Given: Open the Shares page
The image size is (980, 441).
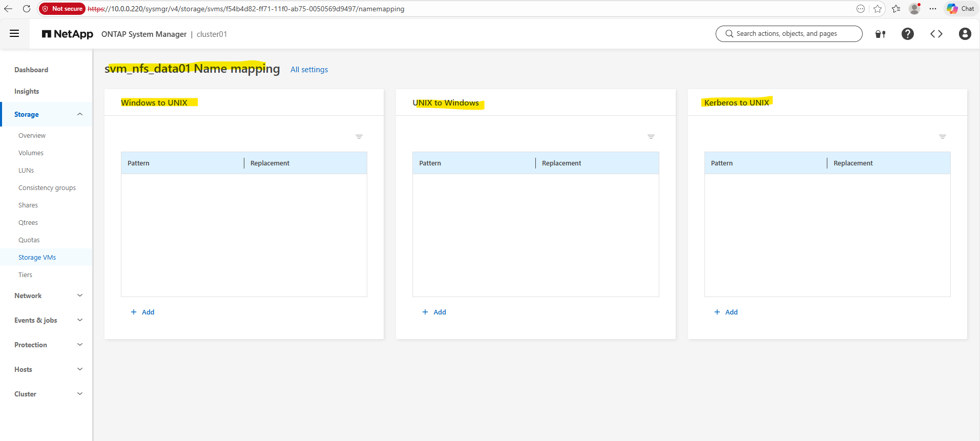Looking at the screenshot, I should pyautogui.click(x=28, y=205).
